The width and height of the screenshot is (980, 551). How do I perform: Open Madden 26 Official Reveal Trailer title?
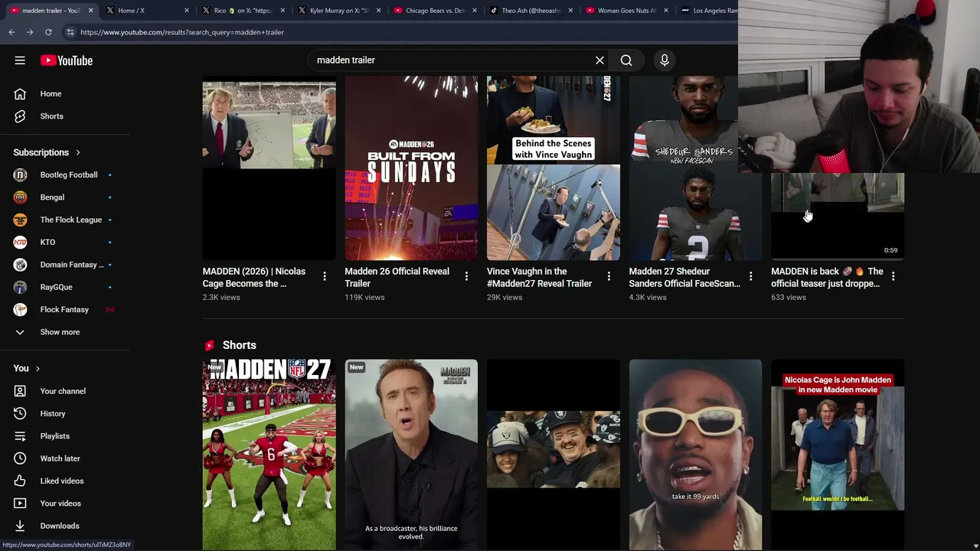[397, 277]
